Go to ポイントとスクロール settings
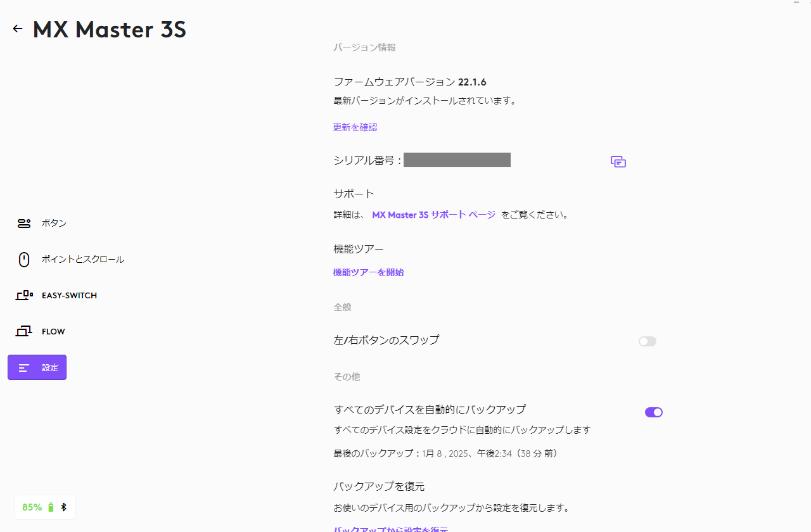This screenshot has width=811, height=532. click(x=83, y=260)
